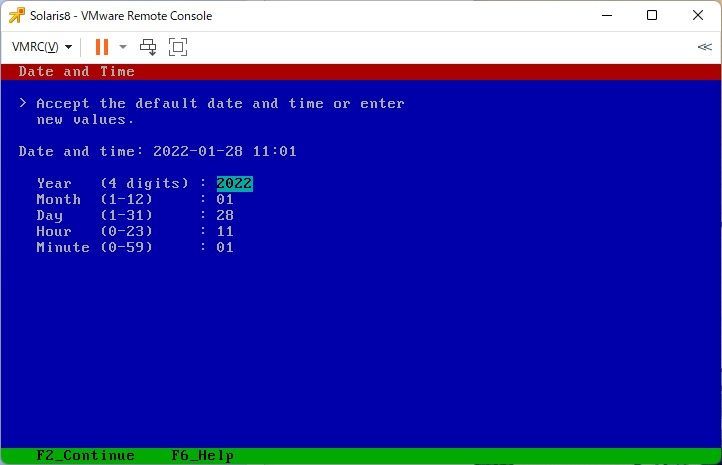
Task: Close the VMware Remote Console window
Action: tap(698, 15)
